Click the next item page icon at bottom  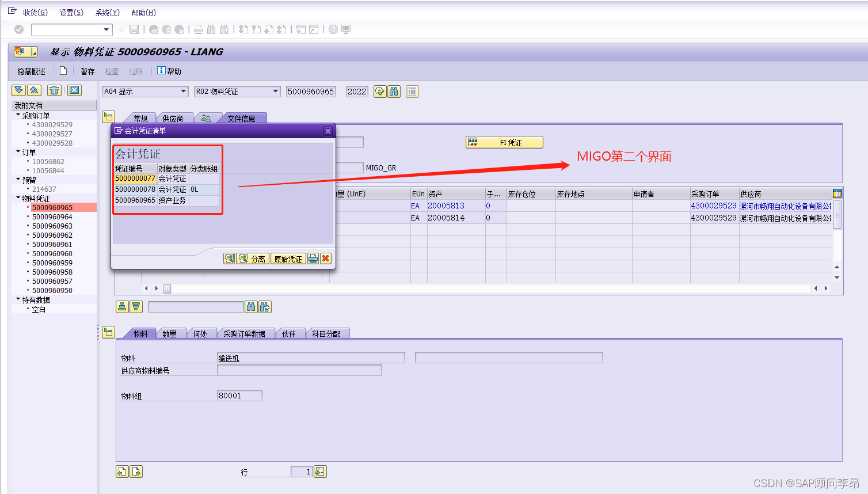(136, 472)
